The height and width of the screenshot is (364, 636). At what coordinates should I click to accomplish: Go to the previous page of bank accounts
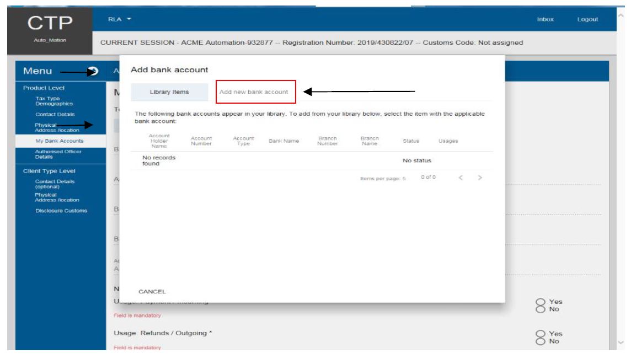(461, 178)
